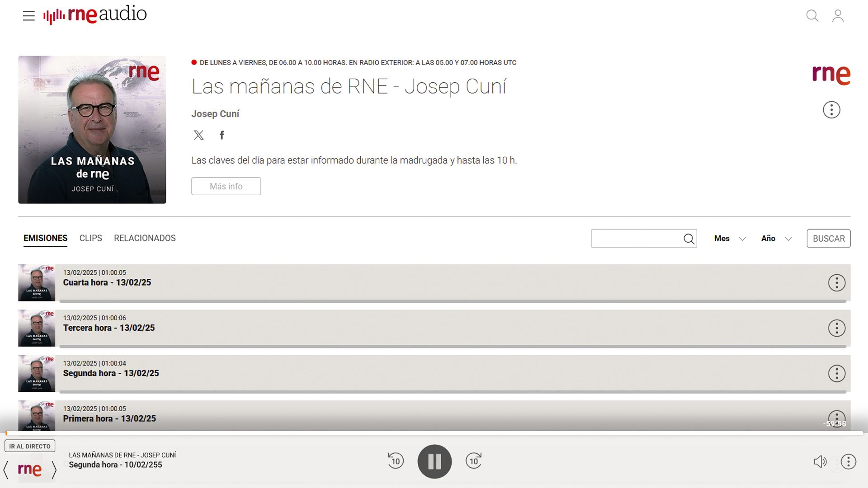Play Cuarta hora - 13/02/25 episode

click(107, 282)
